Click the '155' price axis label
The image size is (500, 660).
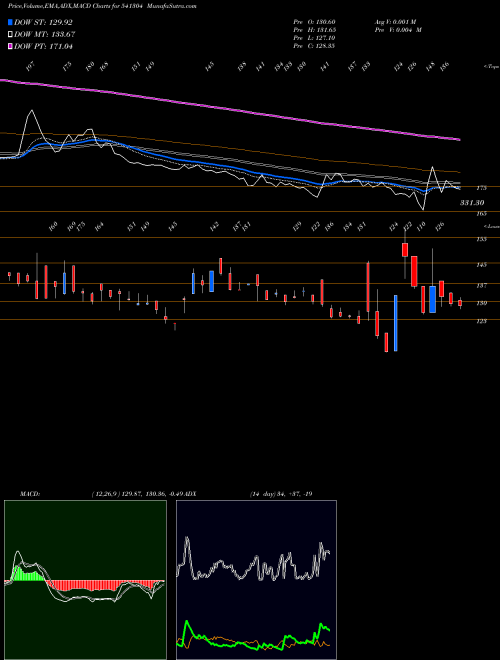click(482, 239)
